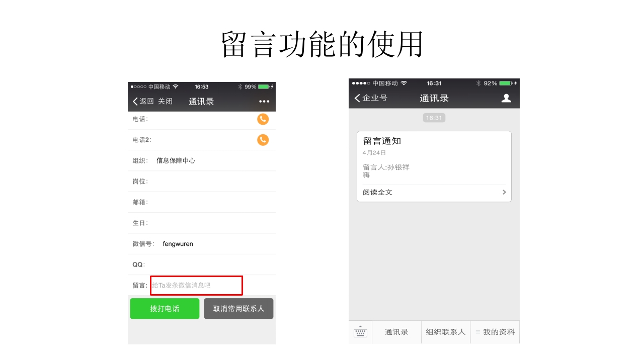
Task: Select the 岗位 row label
Action: point(140,182)
